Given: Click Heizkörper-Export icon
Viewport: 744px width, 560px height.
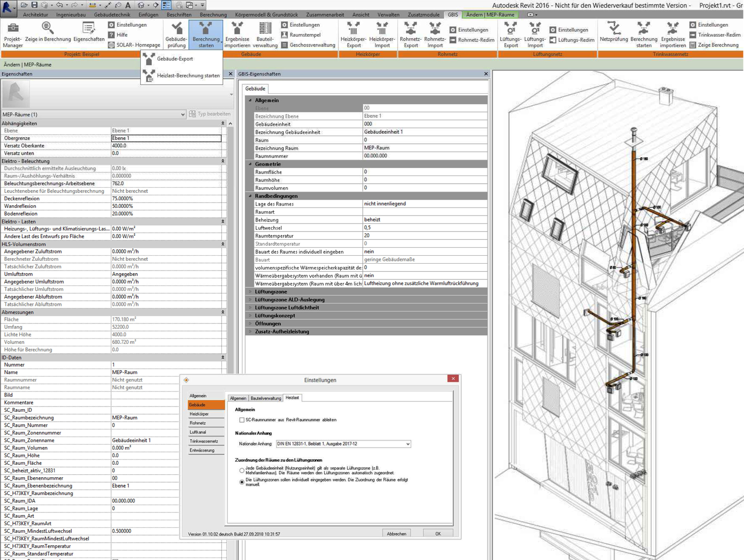Looking at the screenshot, I should (x=354, y=35).
